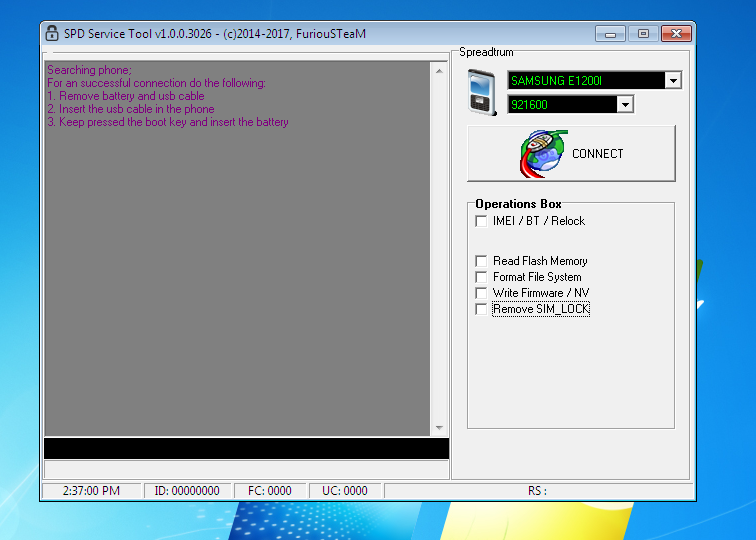Viewport: 756px width, 540px height.
Task: Maximize the SPD Service Tool window
Action: pos(643,34)
